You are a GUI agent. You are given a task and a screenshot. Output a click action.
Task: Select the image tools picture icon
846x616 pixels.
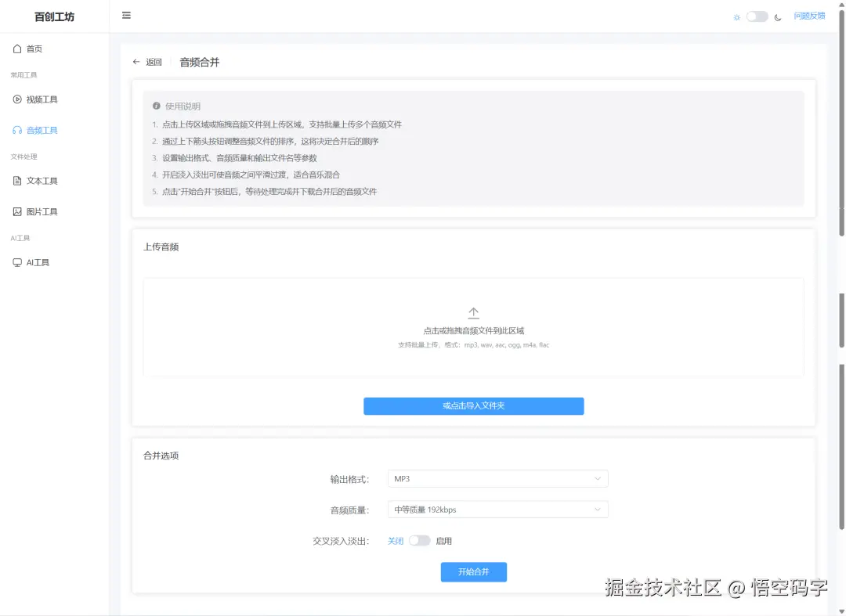pyautogui.click(x=16, y=211)
